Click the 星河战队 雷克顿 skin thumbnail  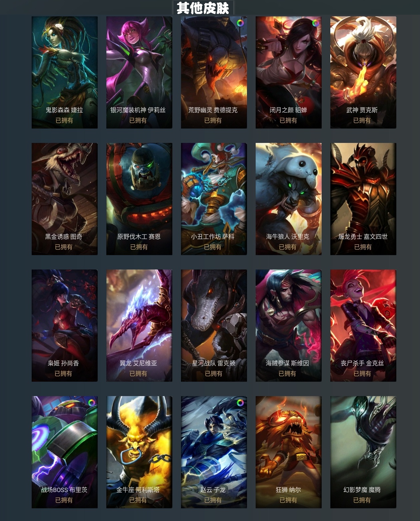pyautogui.click(x=214, y=325)
